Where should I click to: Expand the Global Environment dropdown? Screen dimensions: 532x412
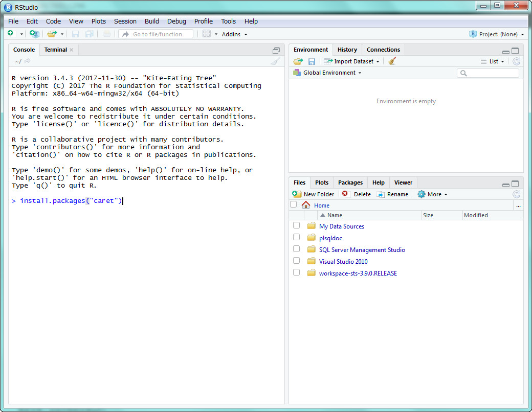click(x=327, y=73)
